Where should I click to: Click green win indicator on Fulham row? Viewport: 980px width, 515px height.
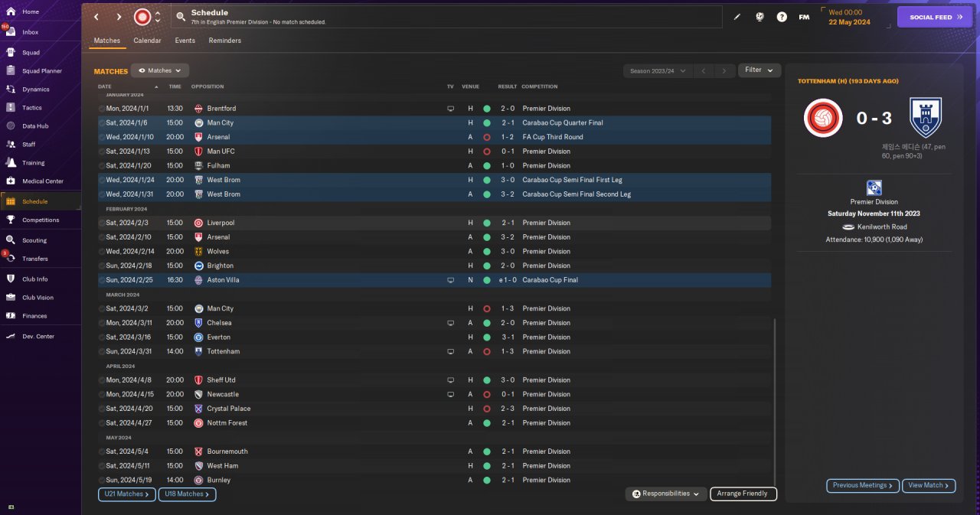[487, 166]
